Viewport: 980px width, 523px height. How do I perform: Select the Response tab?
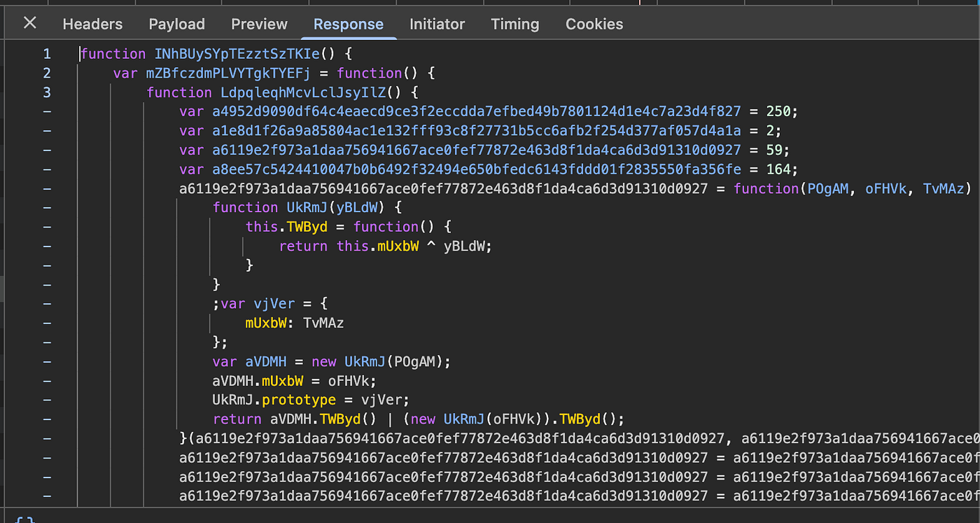349,24
